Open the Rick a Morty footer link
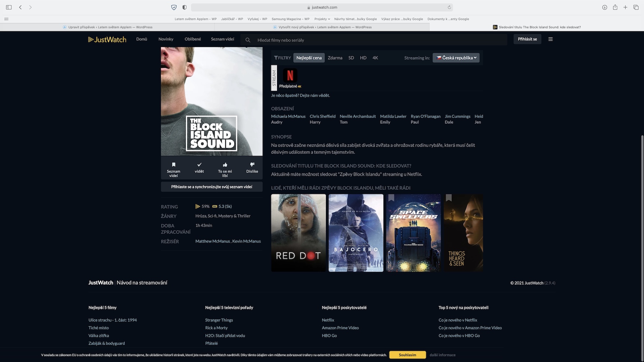 216,328
